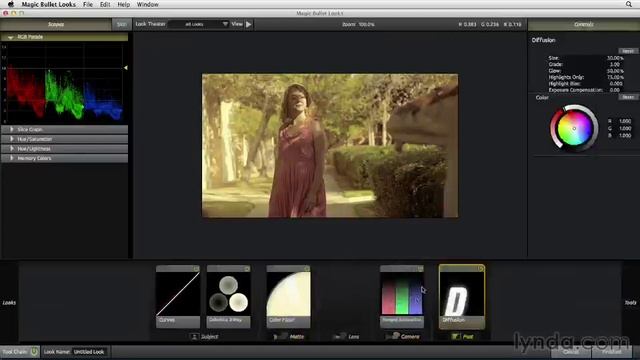This screenshot has width=640, height=360.
Task: Click the Camera section icon
Action: pos(393,336)
